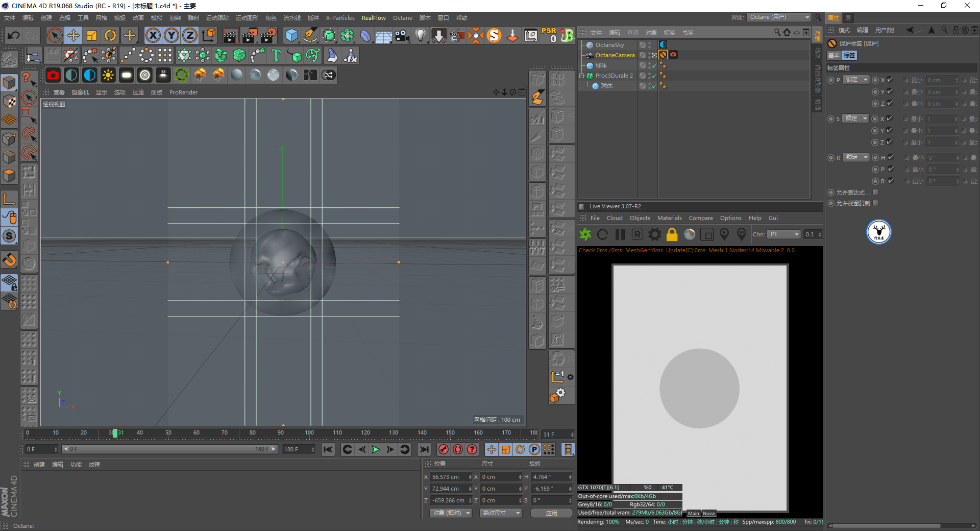Click the timeline playhead at frame 31
Screen dimensions: 980x531
(x=115, y=433)
